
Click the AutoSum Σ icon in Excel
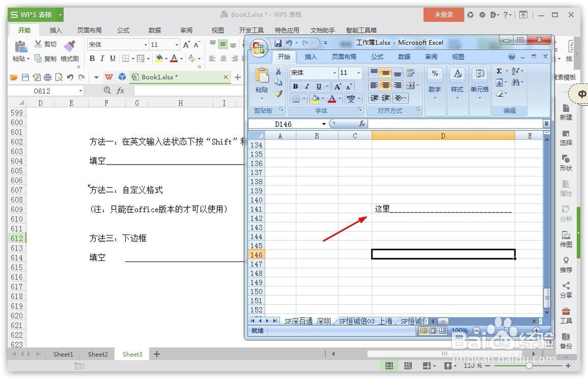click(x=499, y=71)
